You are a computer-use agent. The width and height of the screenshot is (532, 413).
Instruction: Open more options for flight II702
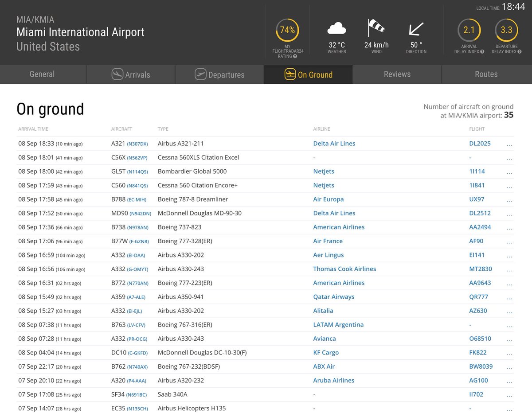pyautogui.click(x=509, y=395)
